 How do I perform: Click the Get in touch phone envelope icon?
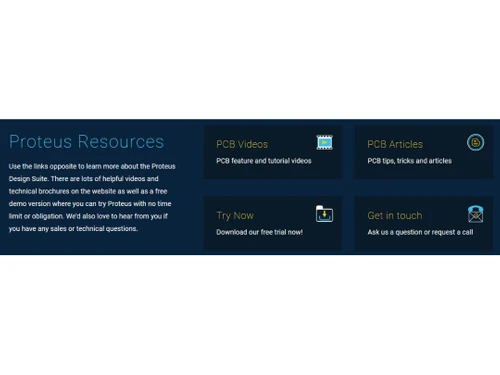[475, 214]
